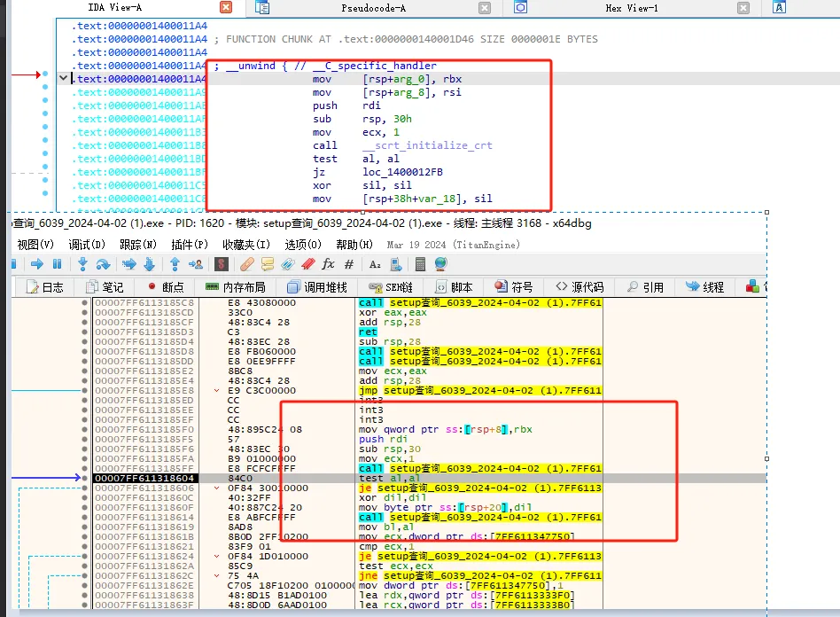
Task: Open the fx functions toolbar icon
Action: click(328, 264)
